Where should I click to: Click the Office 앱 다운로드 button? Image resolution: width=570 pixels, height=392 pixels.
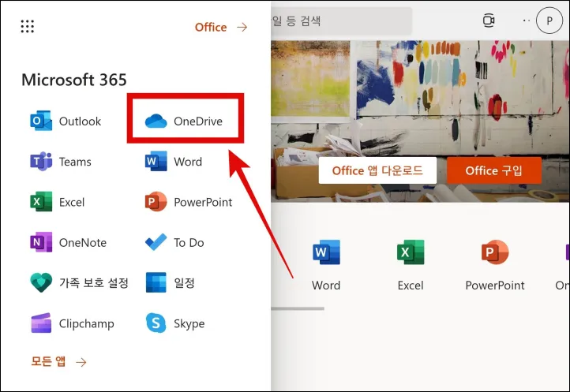(377, 170)
